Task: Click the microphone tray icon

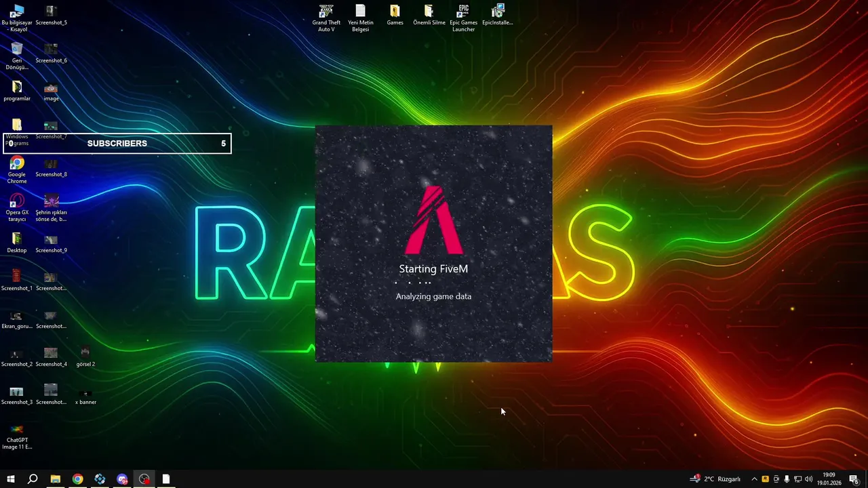Action: [x=787, y=479]
